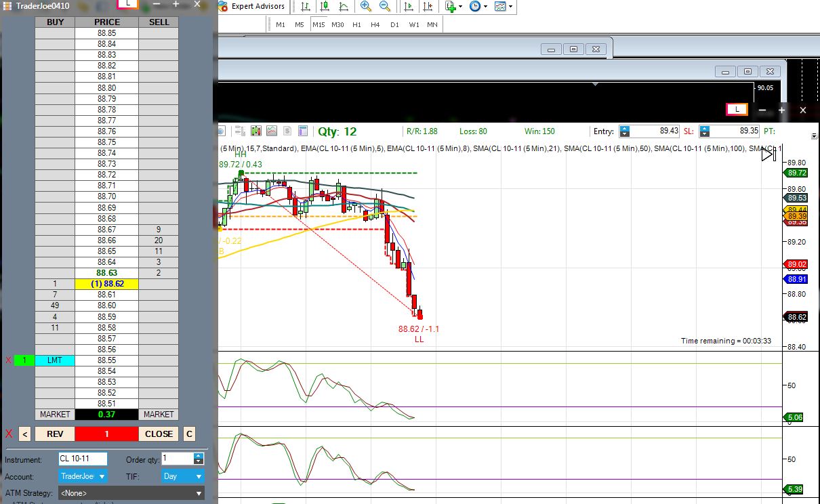Open the small dropdown arrow at chart corner

814,136
